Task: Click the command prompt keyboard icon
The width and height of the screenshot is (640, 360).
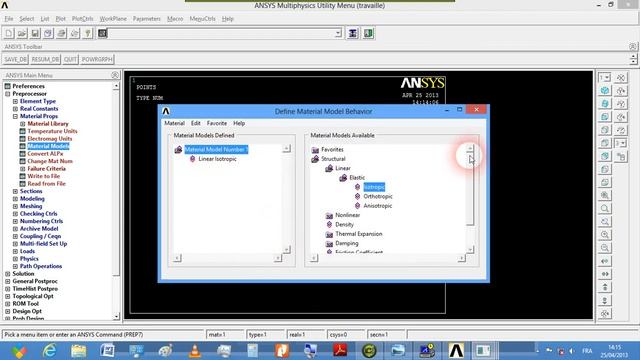Action: pos(102,33)
